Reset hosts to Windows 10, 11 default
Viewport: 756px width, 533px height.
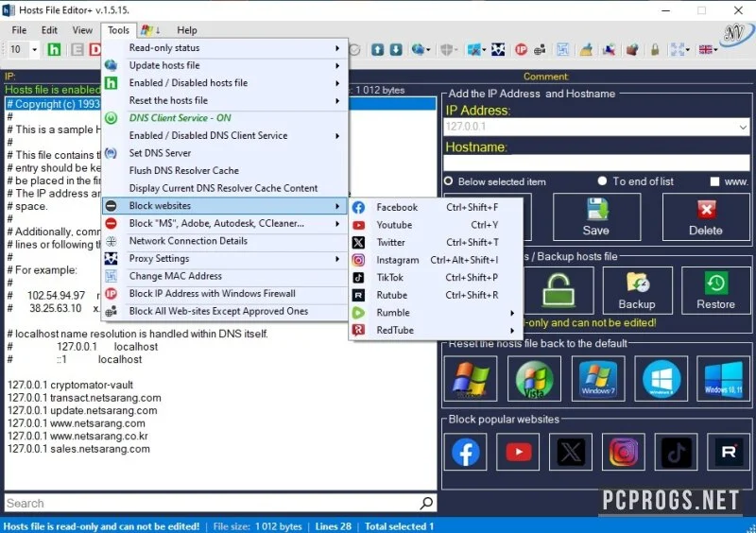pos(723,379)
